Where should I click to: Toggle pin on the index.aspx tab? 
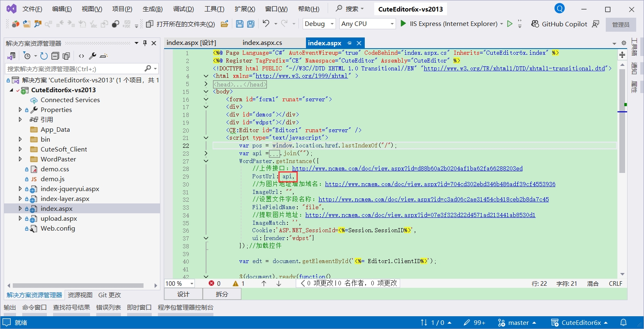point(349,43)
